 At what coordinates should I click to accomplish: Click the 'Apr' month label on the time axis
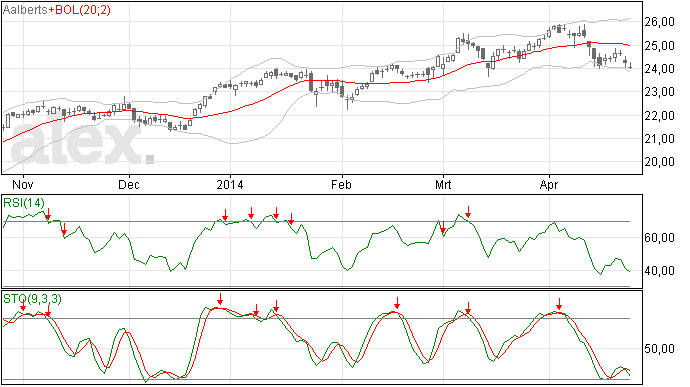coord(549,184)
